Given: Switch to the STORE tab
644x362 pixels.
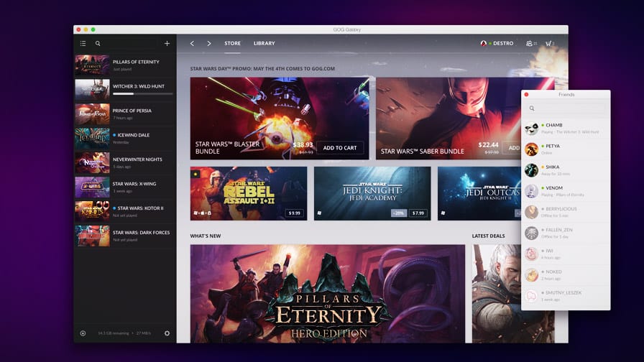Looking at the screenshot, I should 232,43.
